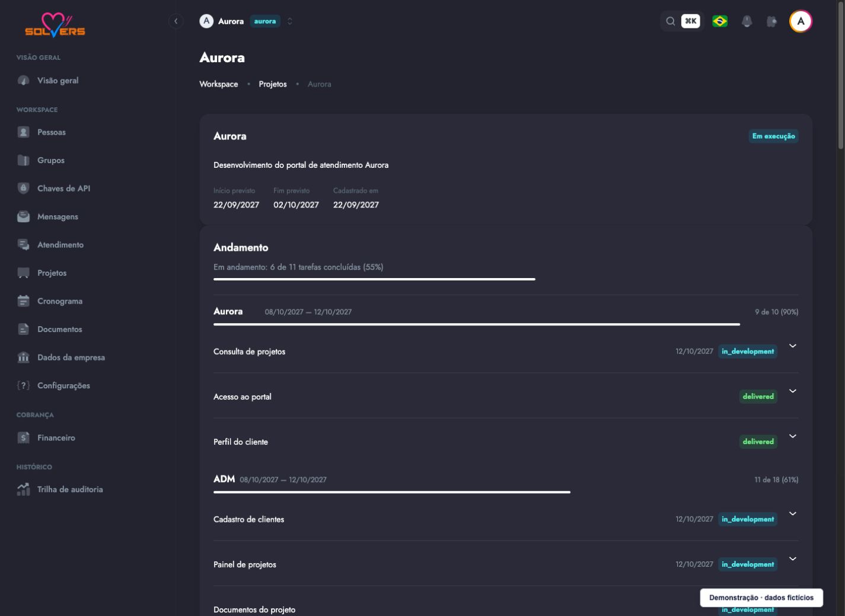Click the Pessoas sidebar icon
This screenshot has height=616, width=845.
pos(23,132)
